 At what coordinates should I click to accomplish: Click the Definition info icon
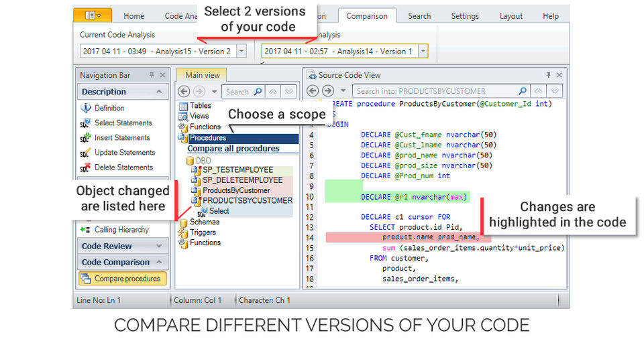85,108
